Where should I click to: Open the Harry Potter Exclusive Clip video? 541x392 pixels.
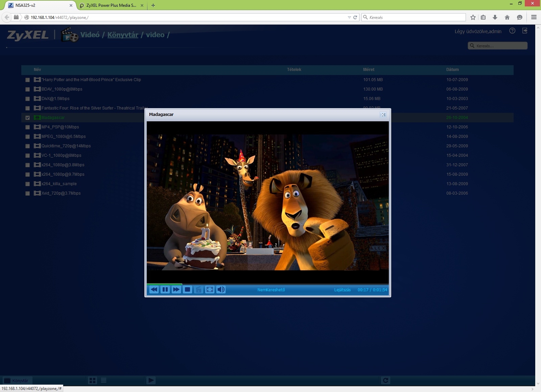pyautogui.click(x=91, y=80)
